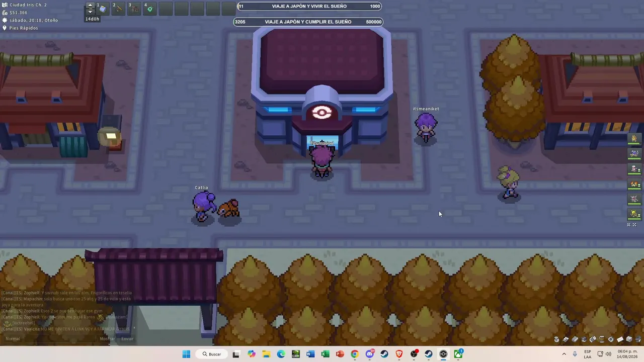Select the second Pokémon in the party sidebar
Viewport: 644px width, 362px height.
pyautogui.click(x=634, y=153)
